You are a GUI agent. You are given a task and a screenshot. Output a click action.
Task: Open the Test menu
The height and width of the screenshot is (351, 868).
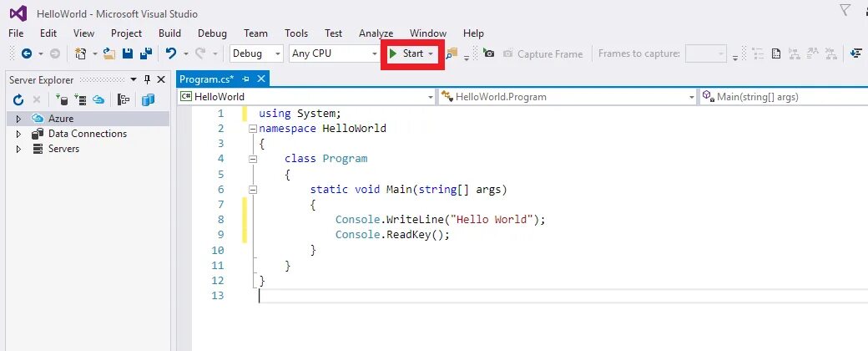click(333, 33)
